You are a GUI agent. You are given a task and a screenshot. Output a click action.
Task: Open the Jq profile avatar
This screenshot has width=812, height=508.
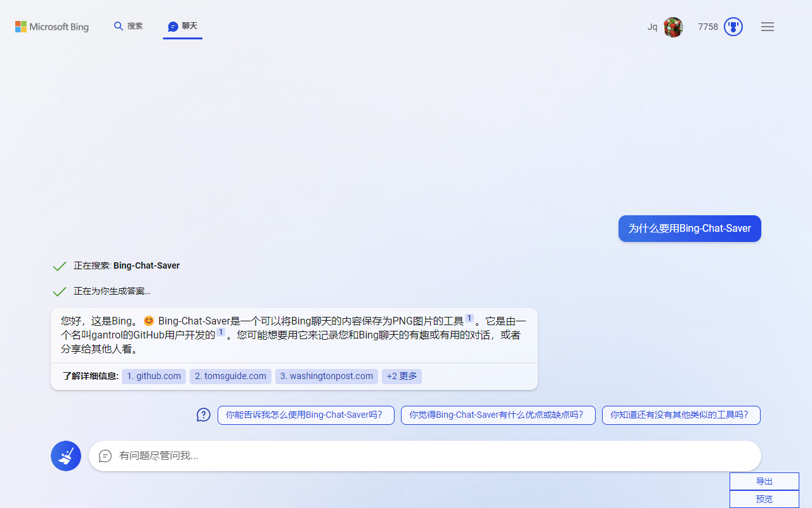coord(673,27)
